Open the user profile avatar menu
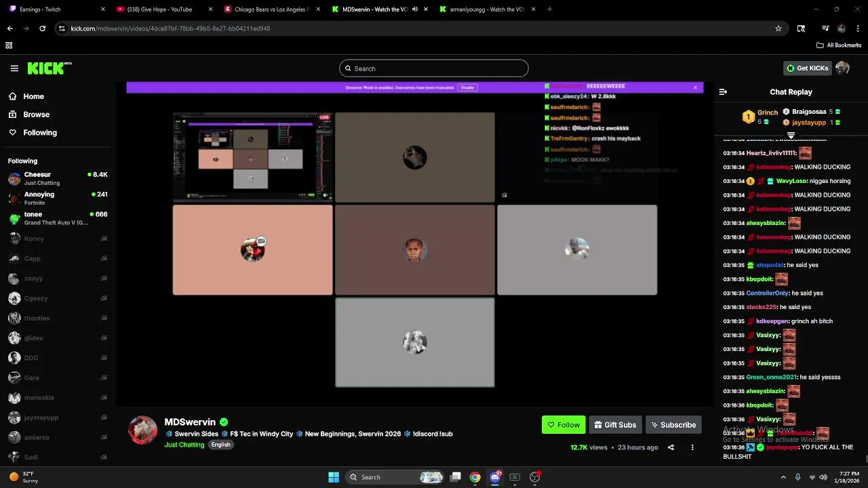 (x=842, y=68)
